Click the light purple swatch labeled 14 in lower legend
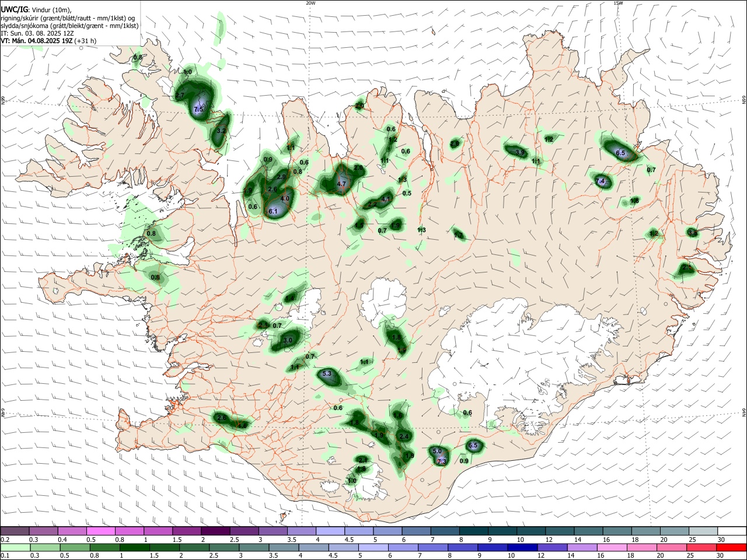The width and height of the screenshot is (747, 560). click(581, 547)
